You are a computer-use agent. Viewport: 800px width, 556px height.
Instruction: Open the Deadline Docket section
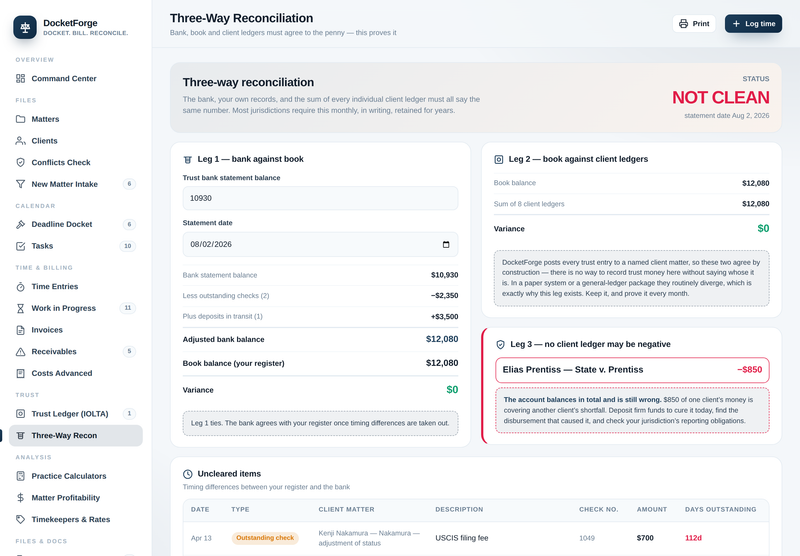tap(76, 224)
